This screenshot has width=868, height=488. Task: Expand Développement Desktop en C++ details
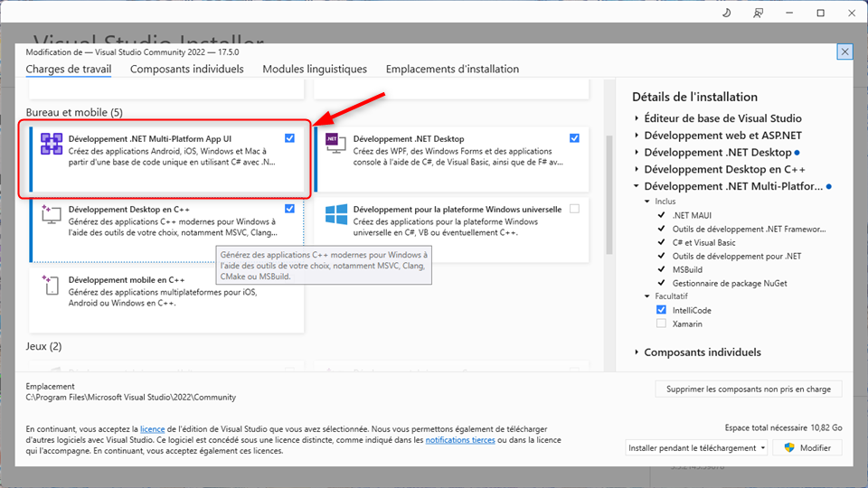click(x=637, y=170)
